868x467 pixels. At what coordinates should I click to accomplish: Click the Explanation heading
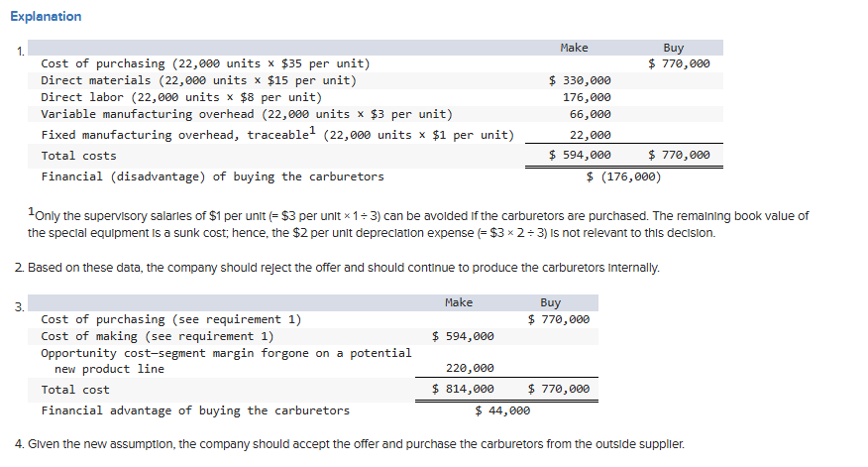[x=46, y=16]
